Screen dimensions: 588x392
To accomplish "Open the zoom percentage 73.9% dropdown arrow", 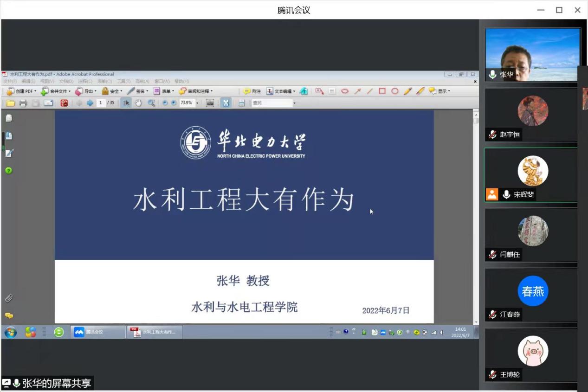I will coord(197,103).
